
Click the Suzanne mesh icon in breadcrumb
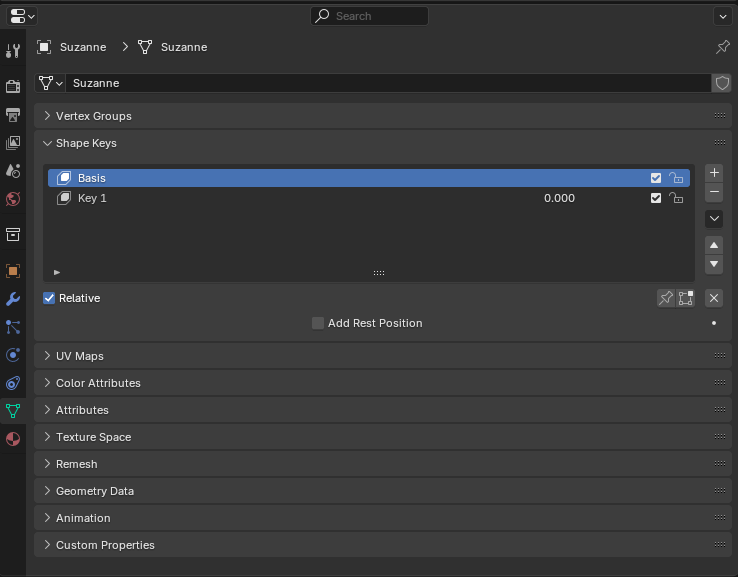coord(145,47)
